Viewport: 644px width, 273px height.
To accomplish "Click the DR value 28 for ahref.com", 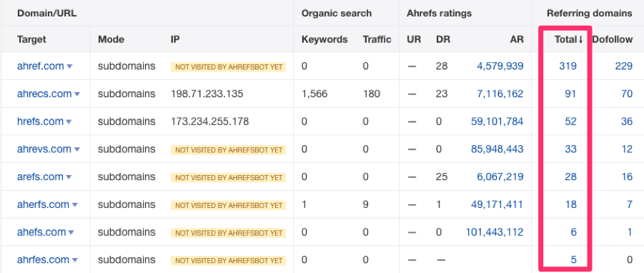I will (x=442, y=66).
